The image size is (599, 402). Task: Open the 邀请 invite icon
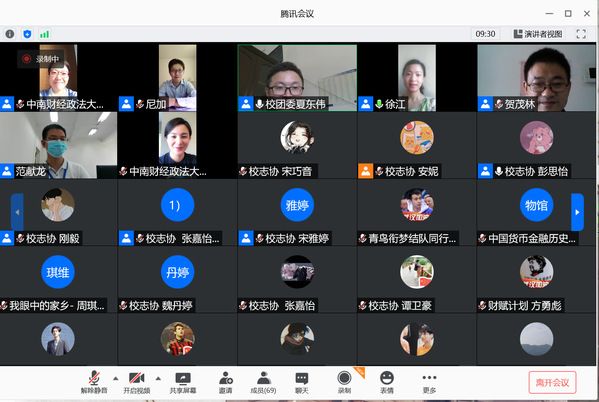226,383
